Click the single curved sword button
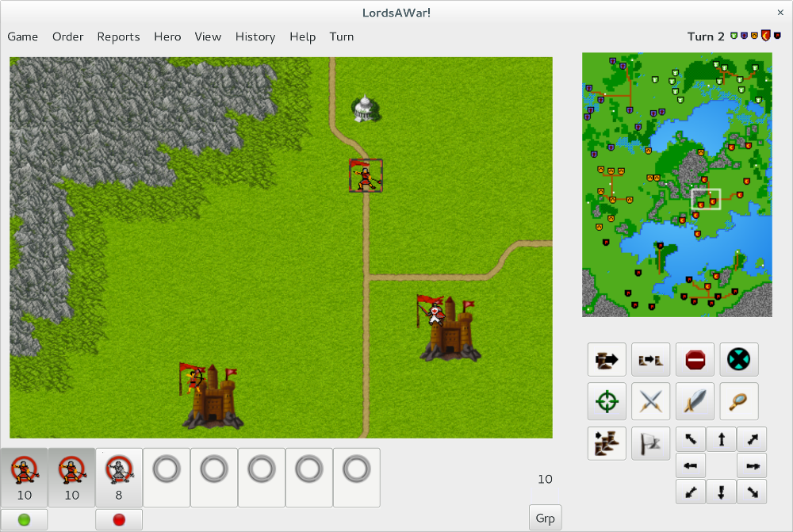The width and height of the screenshot is (793, 532). [695, 401]
